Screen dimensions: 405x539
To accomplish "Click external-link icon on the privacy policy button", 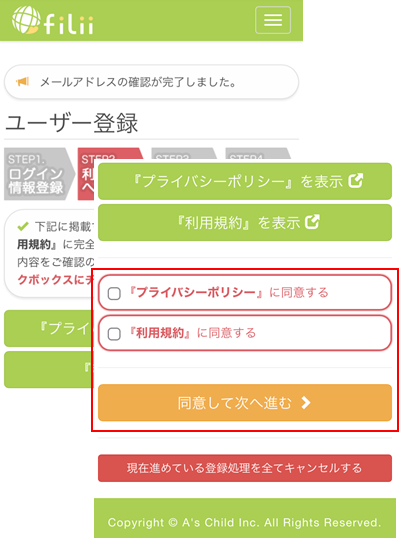I will 355,181.
